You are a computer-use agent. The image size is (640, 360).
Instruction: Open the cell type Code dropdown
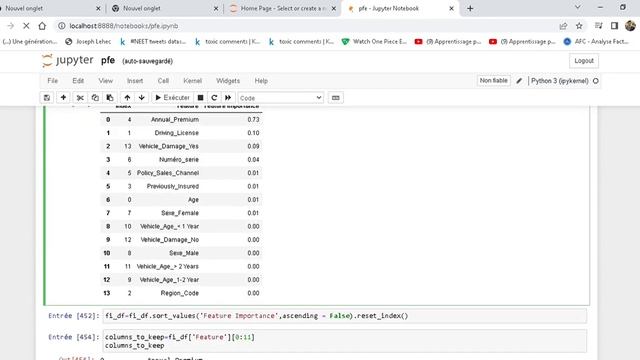[x=280, y=98]
